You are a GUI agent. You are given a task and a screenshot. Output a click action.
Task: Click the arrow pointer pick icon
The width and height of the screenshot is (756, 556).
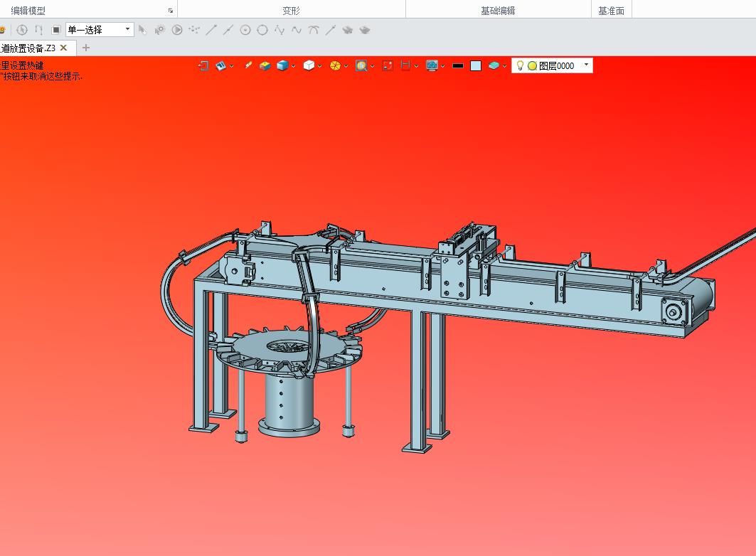pyautogui.click(x=142, y=30)
